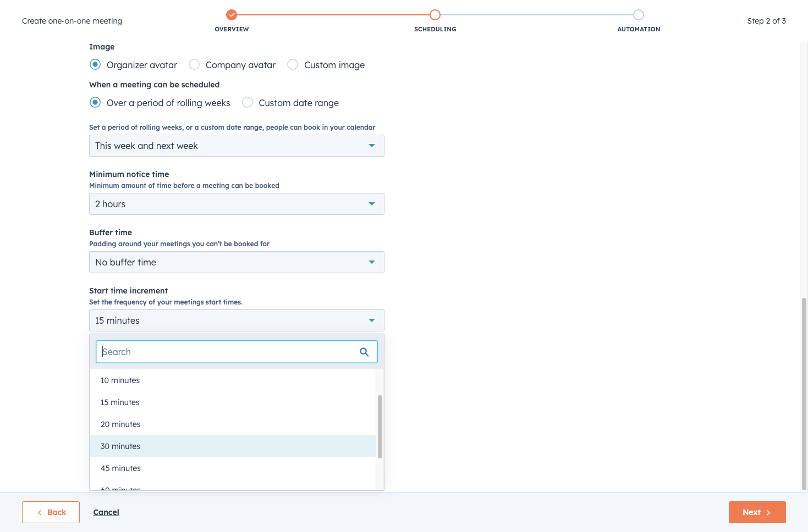Collapse the Start time increment 15 minutes dropdown
This screenshot has height=532, width=808.
237,320
